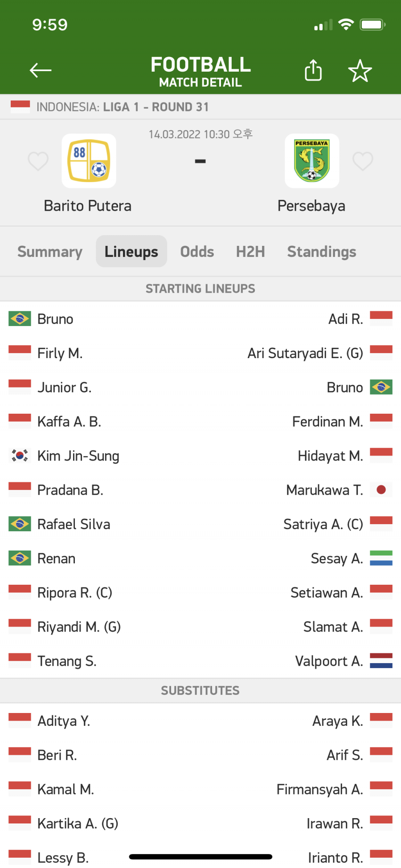This screenshot has width=401, height=868.
Task: Open the H2H tab
Action: point(250,252)
